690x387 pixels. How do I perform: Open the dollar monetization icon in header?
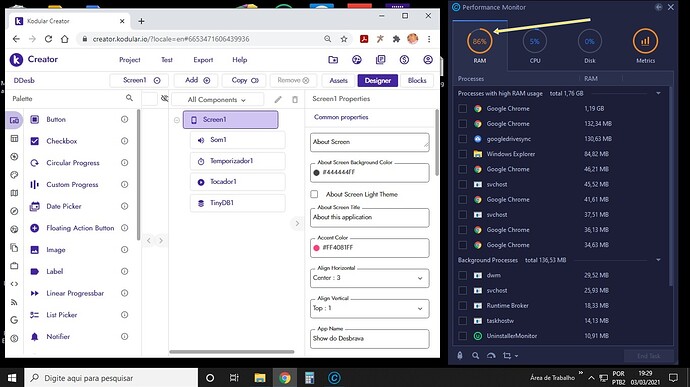coord(404,59)
